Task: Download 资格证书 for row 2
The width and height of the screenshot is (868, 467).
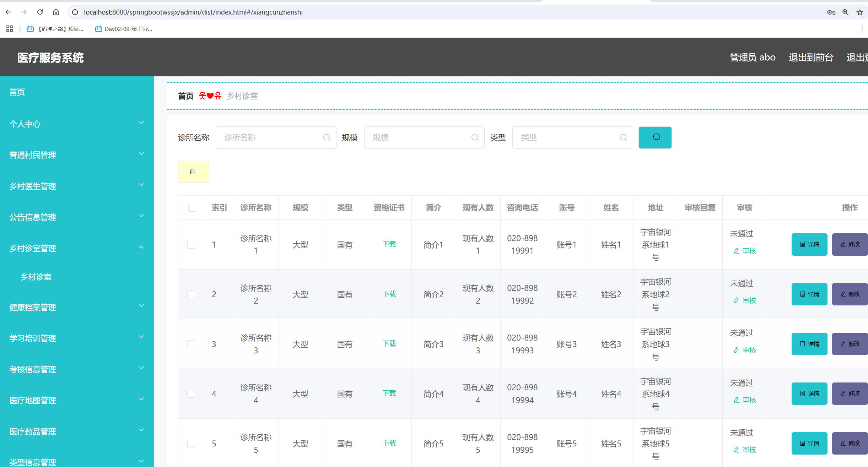Action: pyautogui.click(x=389, y=294)
